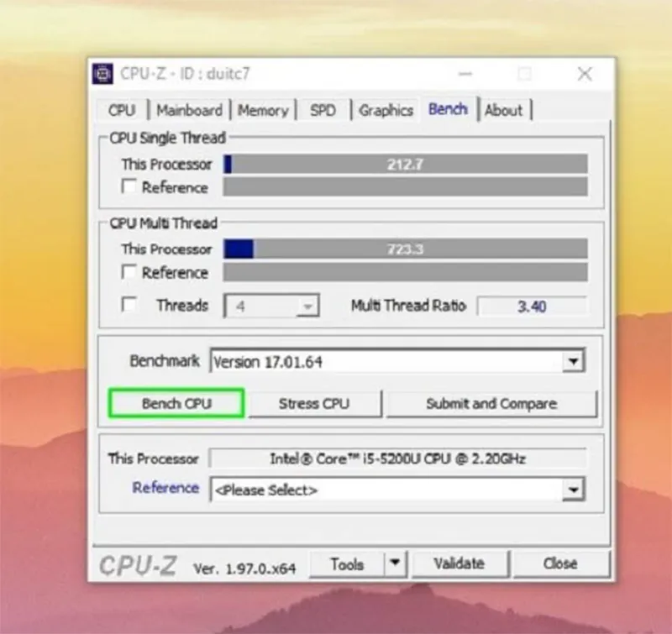Viewport: 672px width, 634px height.
Task: Click the Multi Thread Reference bar
Action: (x=406, y=272)
